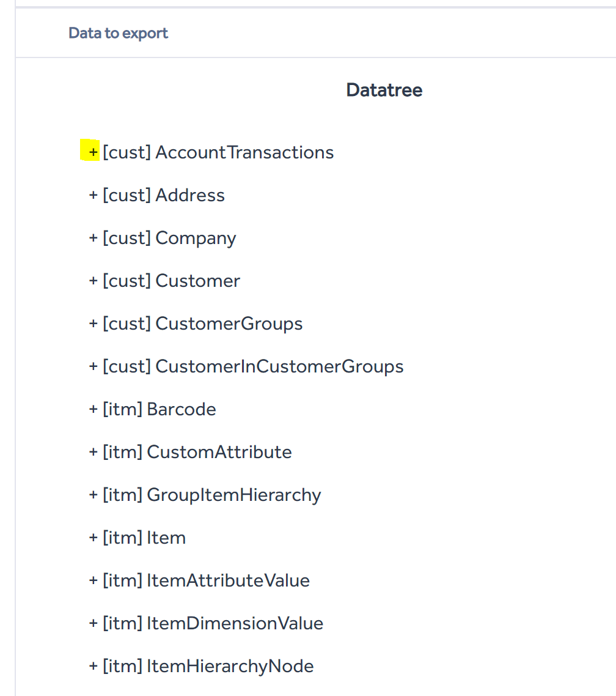Expand the [cust] Address plus sign
This screenshot has height=696, width=616.
pos(93,195)
